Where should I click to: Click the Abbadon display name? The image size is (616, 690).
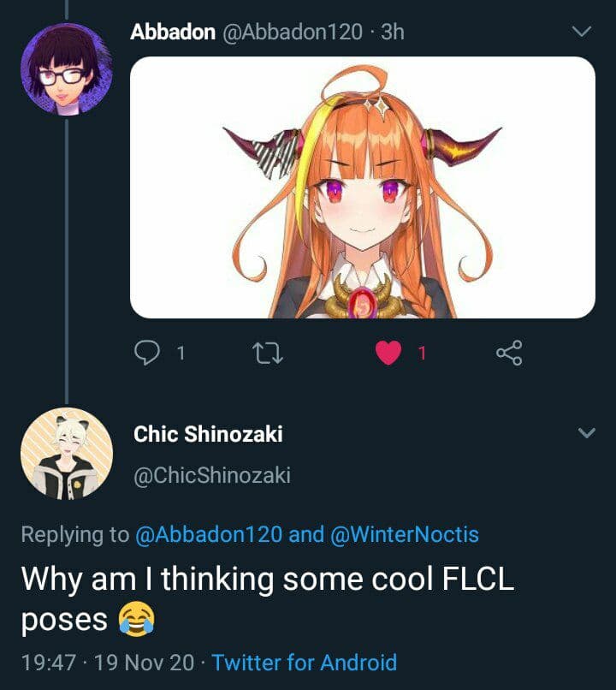(x=173, y=32)
